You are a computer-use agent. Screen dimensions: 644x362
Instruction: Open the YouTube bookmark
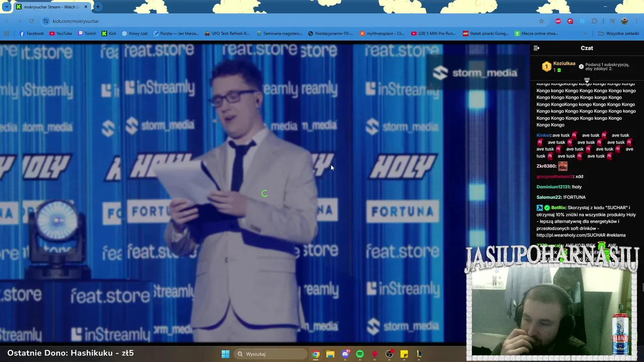click(x=60, y=34)
